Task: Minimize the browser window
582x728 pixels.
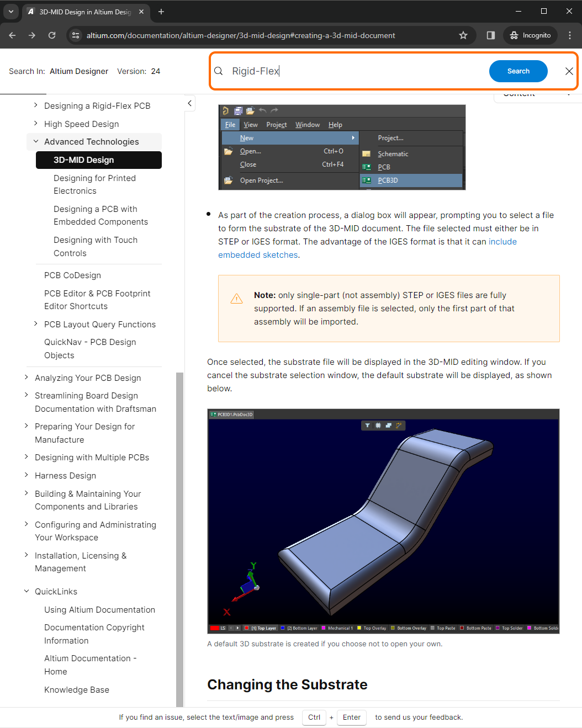Action: [x=518, y=11]
